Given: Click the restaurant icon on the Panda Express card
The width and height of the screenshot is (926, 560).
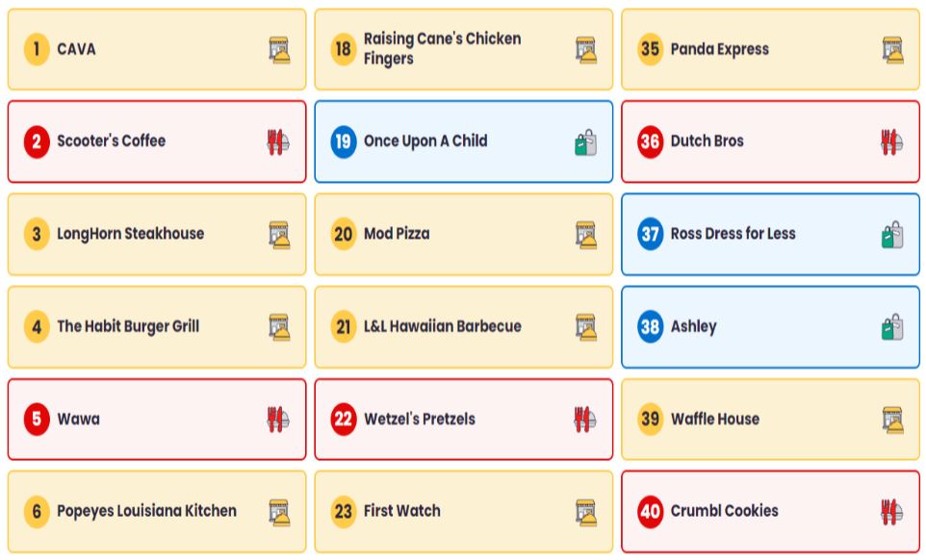Looking at the screenshot, I should pos(893,50).
